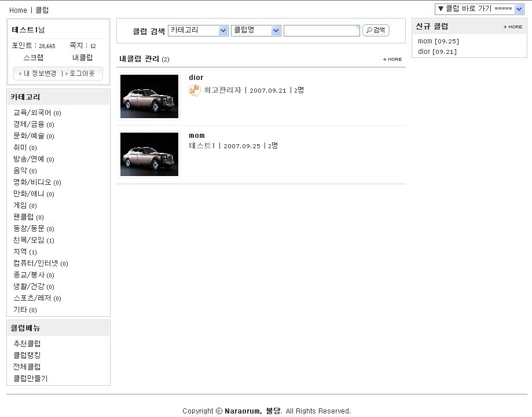Click MORE arrow in 내클럽 관리 header
The height and width of the screenshot is (417, 532).
tap(392, 60)
